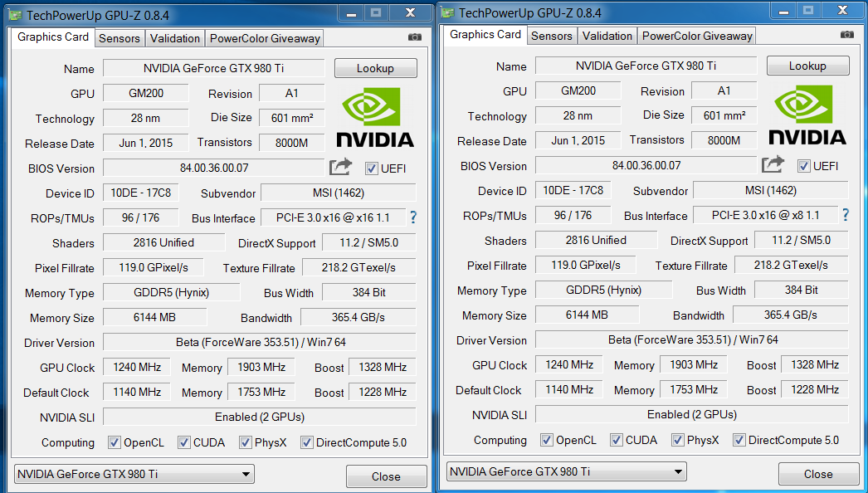The width and height of the screenshot is (868, 493).
Task: Click NVIDIA SLI 'Enabled (2 GPUs)' in right window
Action: coord(692,414)
